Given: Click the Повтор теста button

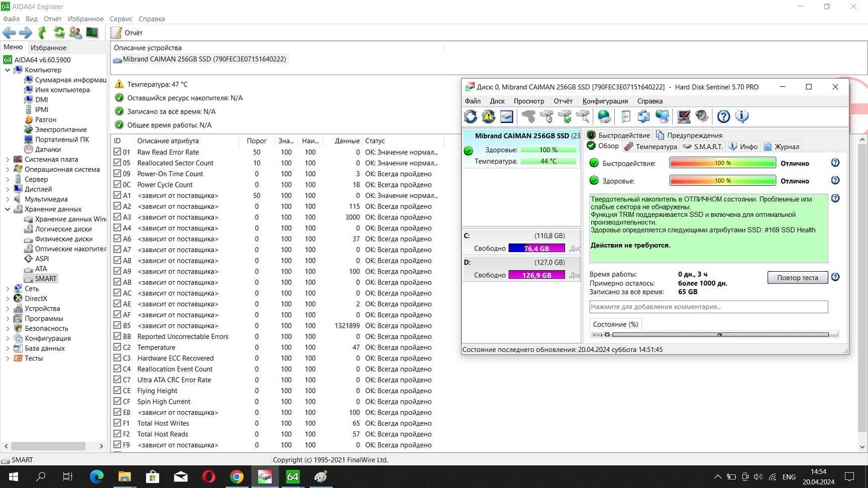Looking at the screenshot, I should pyautogui.click(x=797, y=278).
